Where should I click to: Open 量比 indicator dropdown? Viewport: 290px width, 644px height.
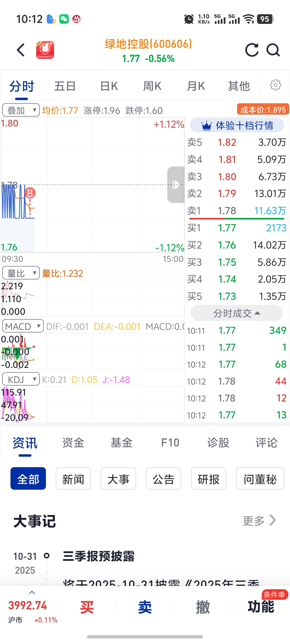(x=21, y=273)
